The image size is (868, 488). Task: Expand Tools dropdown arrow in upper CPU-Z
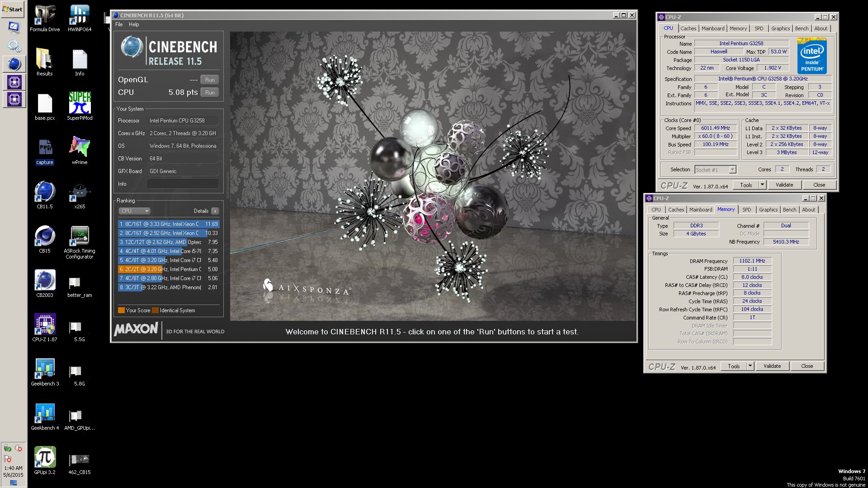[762, 185]
